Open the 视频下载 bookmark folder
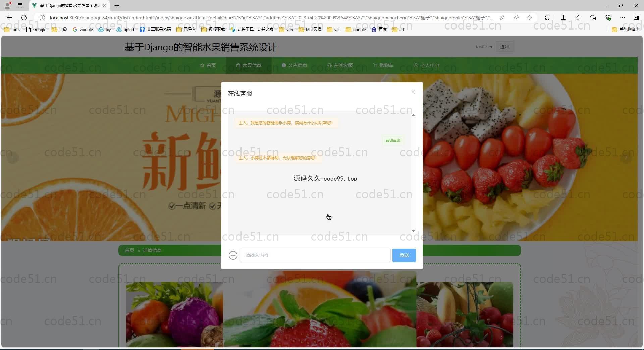The height and width of the screenshot is (350, 644). point(213,30)
